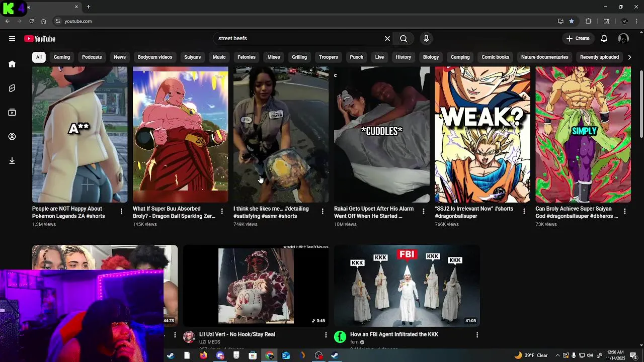644x362 pixels.
Task: Open the browser home page button
Action: pos(43,21)
